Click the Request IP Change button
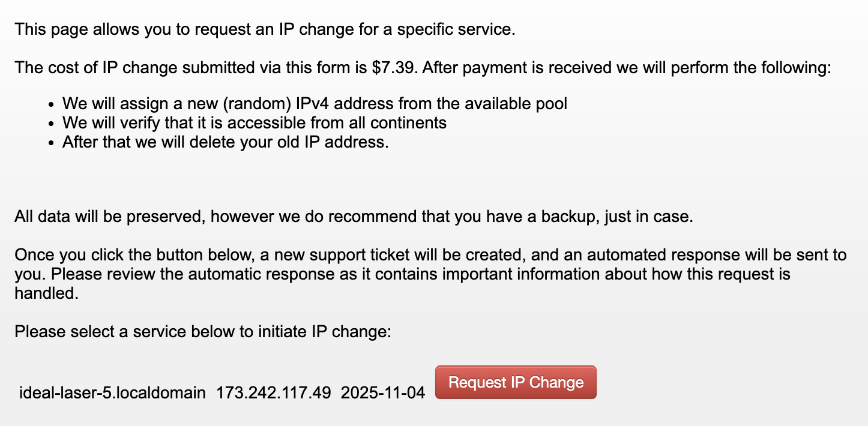This screenshot has height=426, width=868. [x=516, y=382]
